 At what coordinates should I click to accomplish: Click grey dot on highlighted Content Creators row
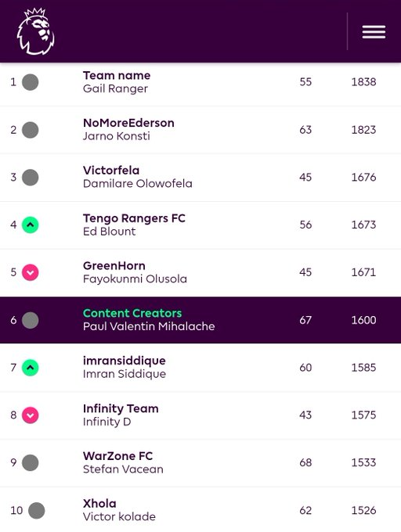(31, 320)
